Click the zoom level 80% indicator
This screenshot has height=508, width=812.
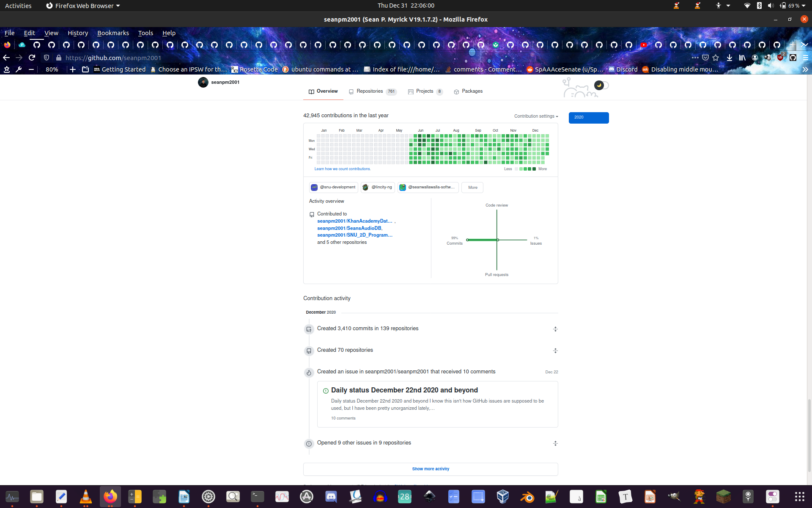(x=52, y=69)
